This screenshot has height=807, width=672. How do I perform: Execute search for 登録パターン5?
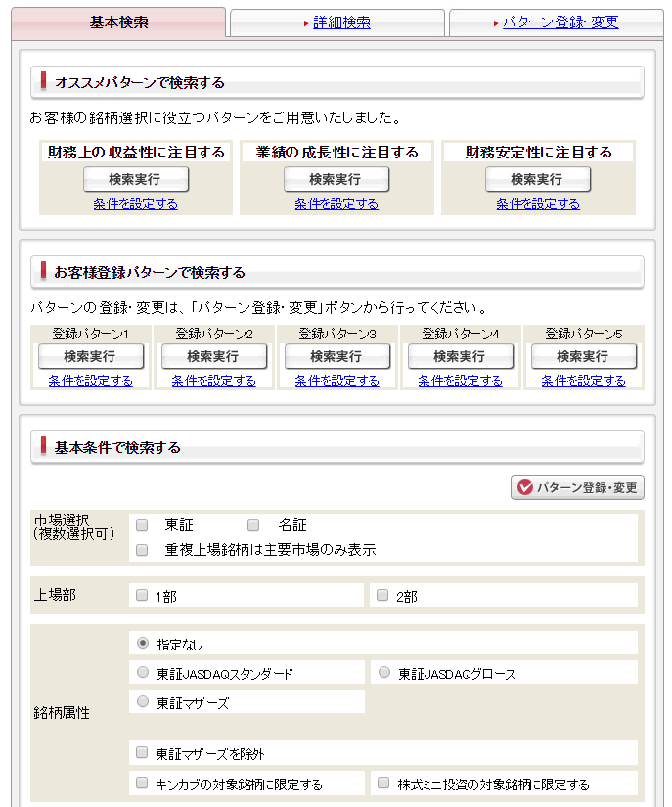click(583, 357)
